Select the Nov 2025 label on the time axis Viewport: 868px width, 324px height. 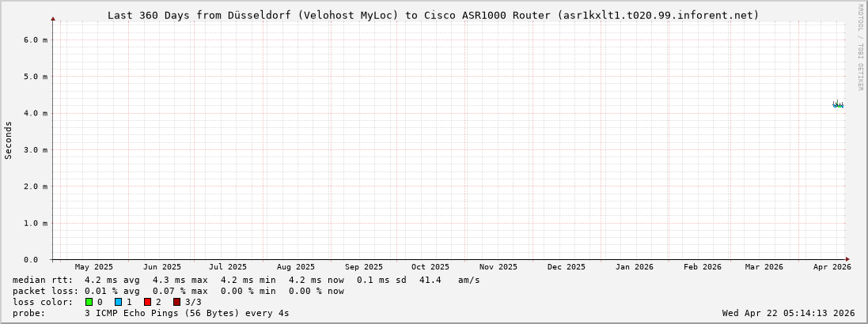(498, 267)
